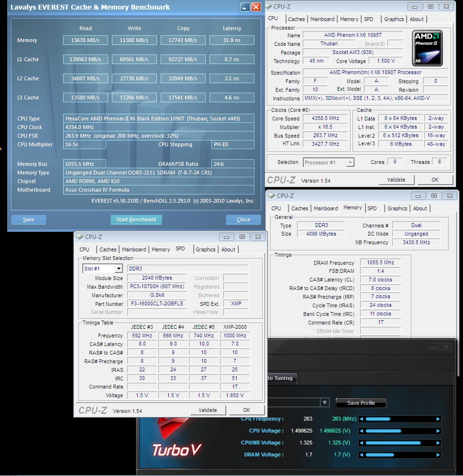Select Graphics tab in the CPU-tab CPU-Z window
This screenshot has height=476, width=463.
tap(394, 19)
